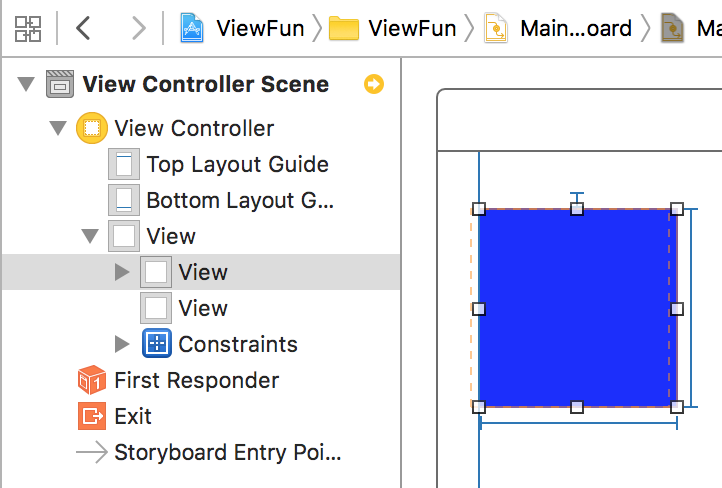Screen dimensions: 722x488
Task: Click the Top Layout Guide icon
Action: (124, 164)
